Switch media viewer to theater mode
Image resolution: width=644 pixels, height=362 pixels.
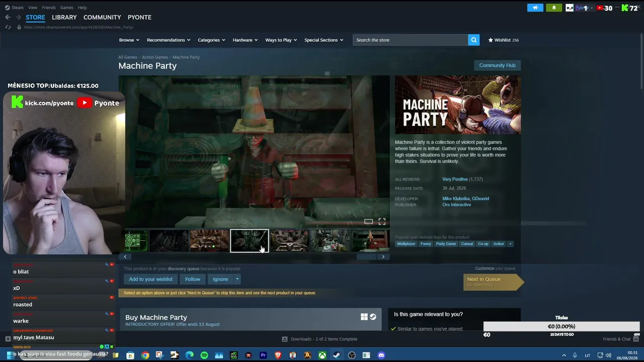(368, 221)
